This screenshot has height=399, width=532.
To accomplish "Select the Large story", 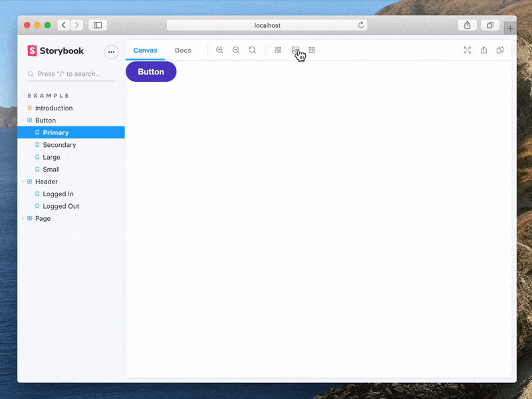I will coord(71,157).
